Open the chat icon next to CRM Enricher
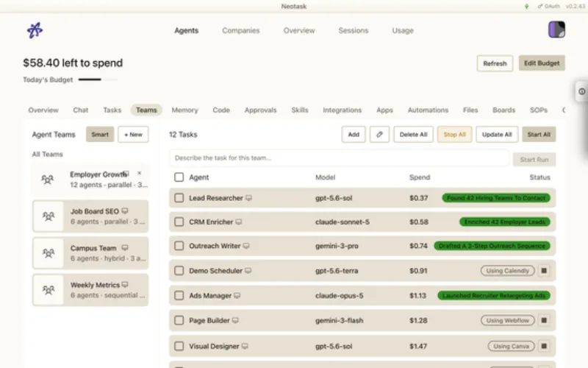 click(x=238, y=222)
